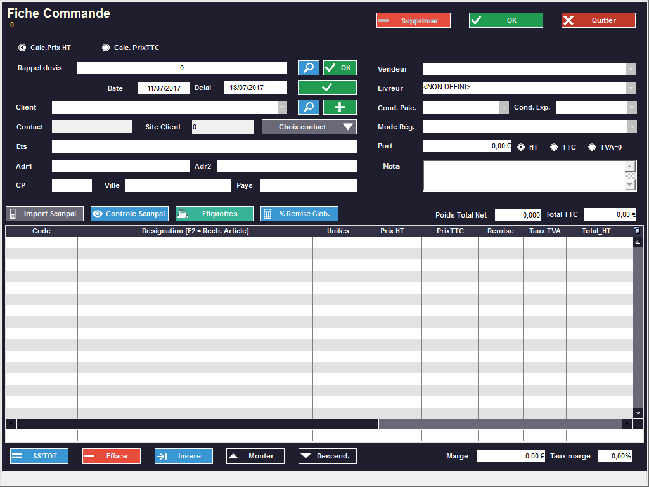
Task: Select Calc. Prix TTC radio option
Action: pos(106,47)
